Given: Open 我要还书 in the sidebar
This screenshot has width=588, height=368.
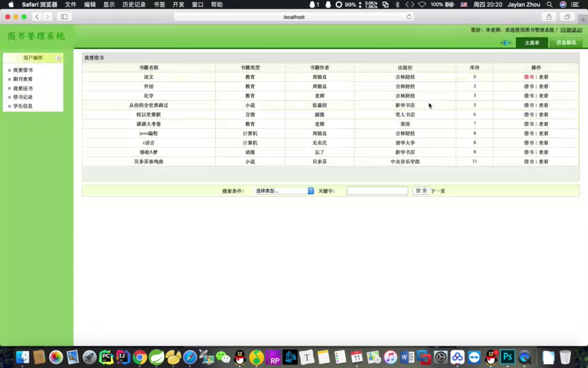Looking at the screenshot, I should tap(23, 89).
